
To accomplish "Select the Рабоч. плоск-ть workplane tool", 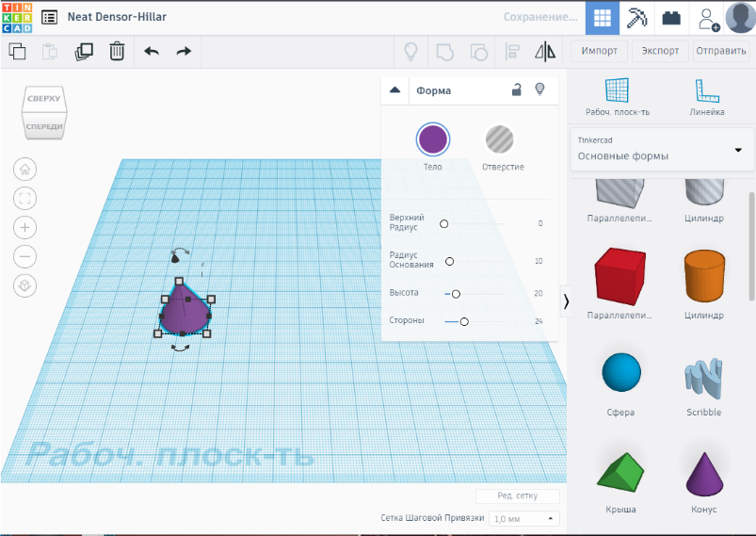I will click(617, 96).
